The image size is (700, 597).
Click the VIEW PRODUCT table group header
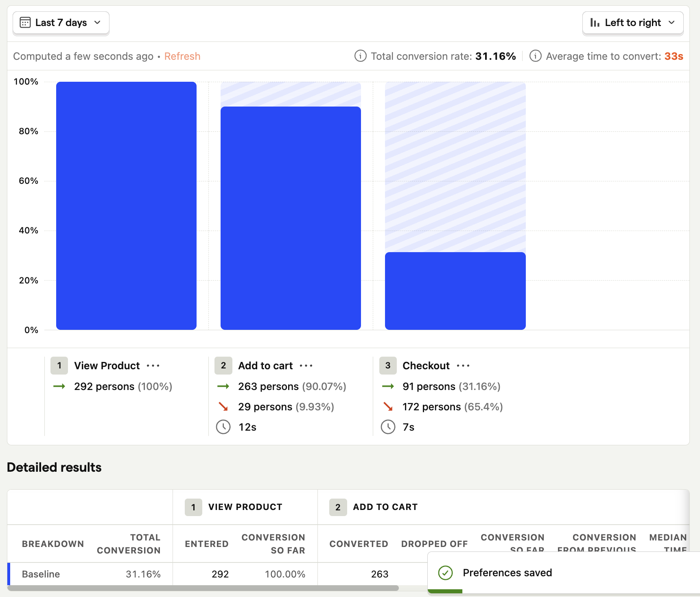pyautogui.click(x=245, y=507)
